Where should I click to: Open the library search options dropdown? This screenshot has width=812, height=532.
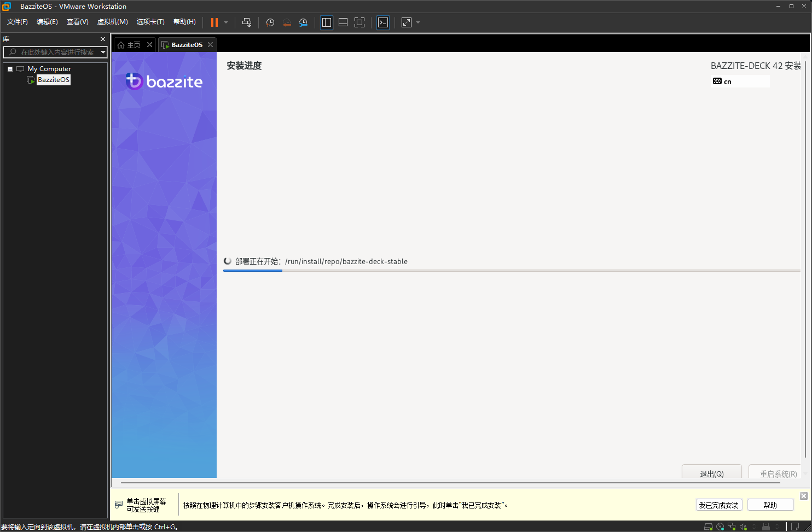(x=103, y=52)
